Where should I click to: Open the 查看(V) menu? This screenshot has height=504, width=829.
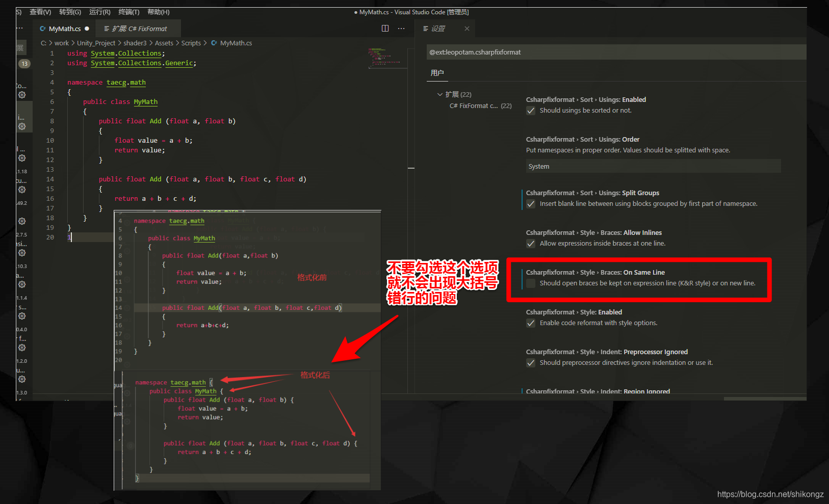[40, 12]
